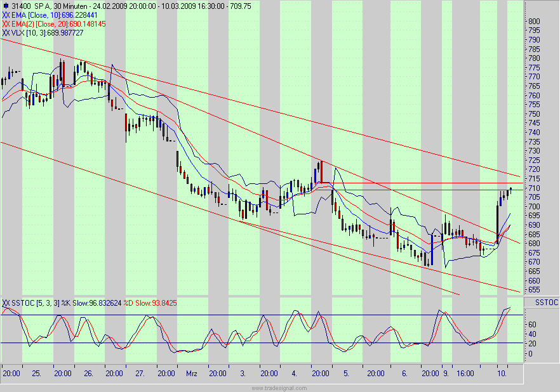Toggle the slow stochastic display via its XX marker

tap(6, 303)
